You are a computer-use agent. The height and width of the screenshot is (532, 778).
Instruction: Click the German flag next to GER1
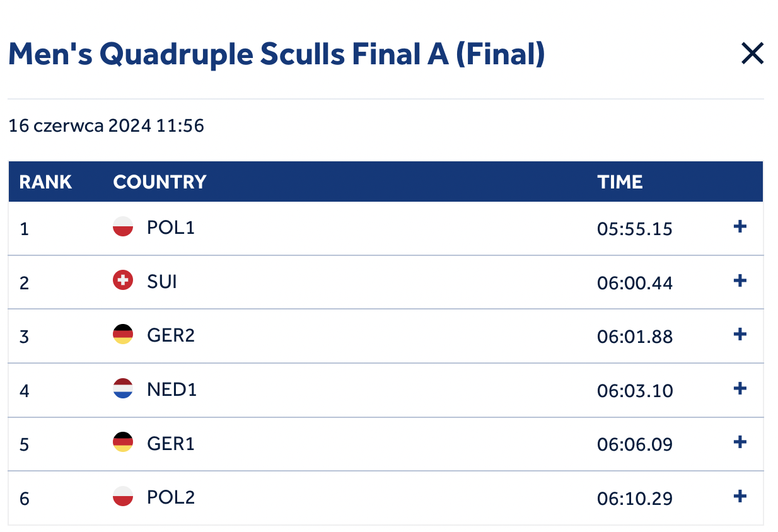tap(123, 442)
